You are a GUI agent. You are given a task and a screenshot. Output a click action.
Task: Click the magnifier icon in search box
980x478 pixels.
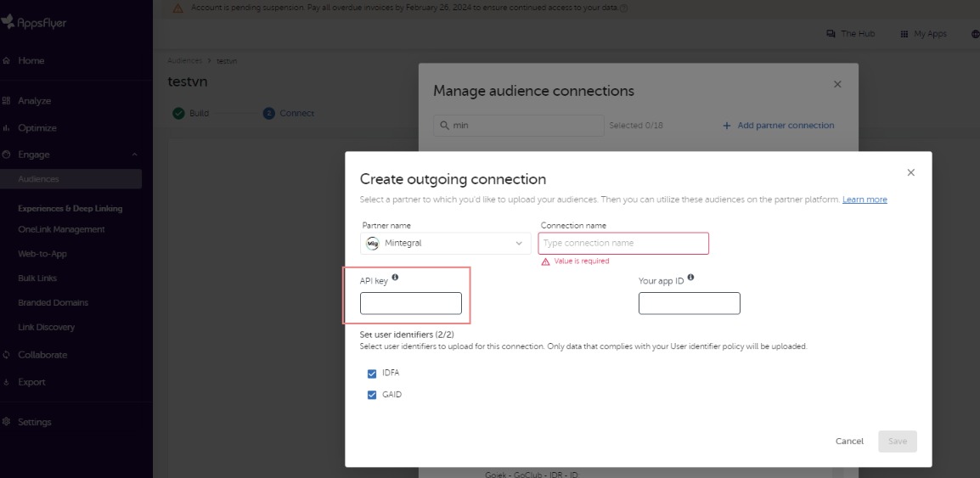click(444, 126)
